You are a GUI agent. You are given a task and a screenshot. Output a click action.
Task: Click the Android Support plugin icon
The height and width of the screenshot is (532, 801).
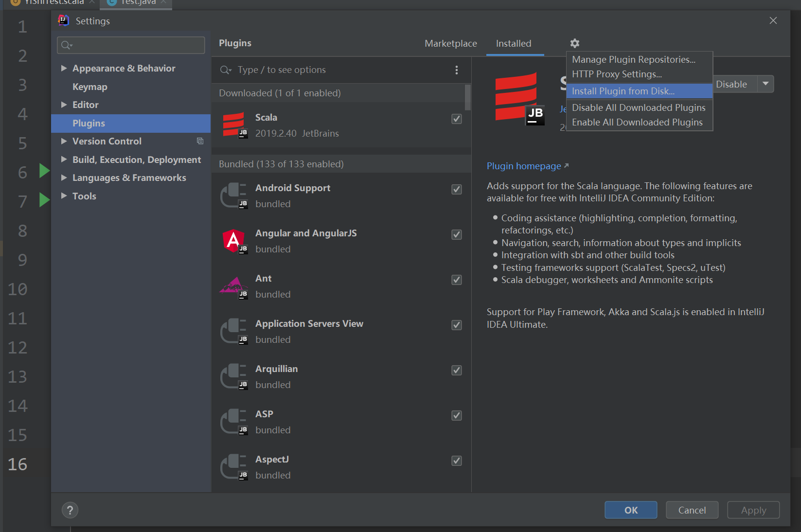234,196
